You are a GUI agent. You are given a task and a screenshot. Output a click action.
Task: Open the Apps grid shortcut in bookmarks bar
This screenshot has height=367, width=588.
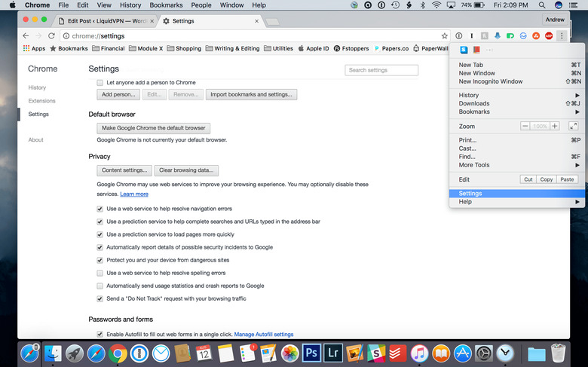point(34,48)
